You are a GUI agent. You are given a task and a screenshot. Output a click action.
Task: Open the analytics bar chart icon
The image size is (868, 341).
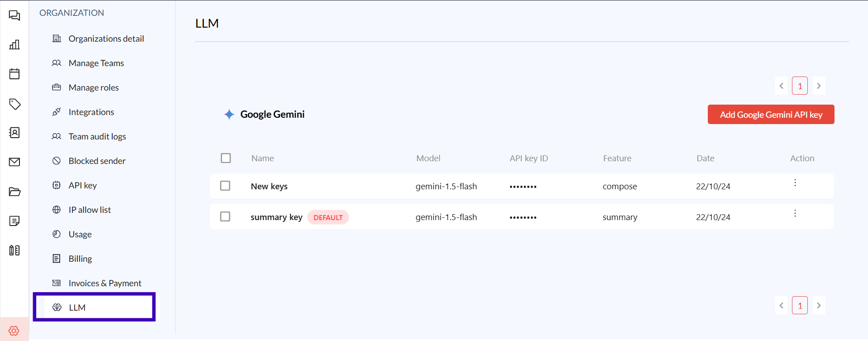pyautogui.click(x=14, y=44)
